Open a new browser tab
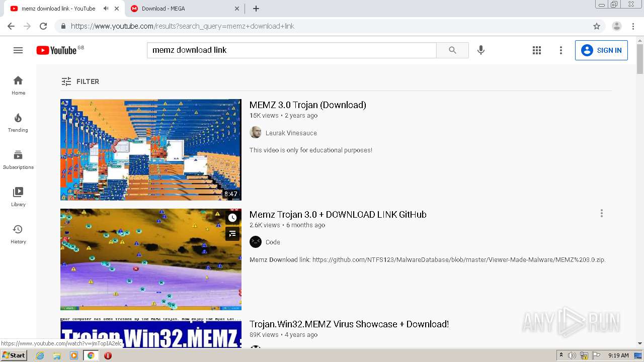Viewport: 644px width, 362px height. tap(256, 9)
